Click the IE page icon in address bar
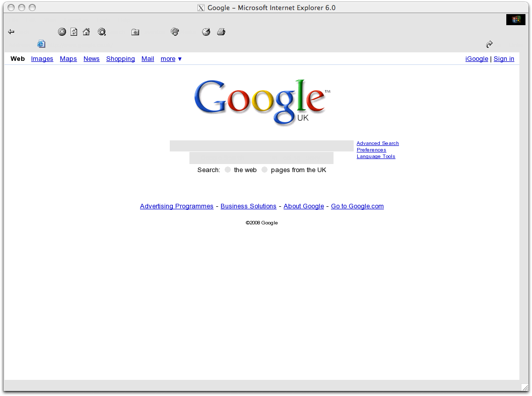The height and width of the screenshot is (396, 532). 41,44
